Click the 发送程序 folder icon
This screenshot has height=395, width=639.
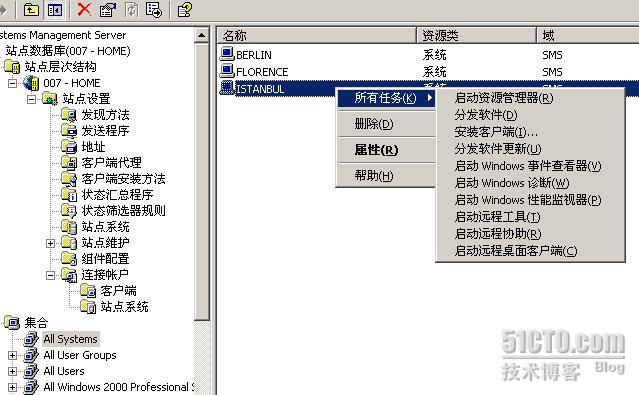pos(69,131)
